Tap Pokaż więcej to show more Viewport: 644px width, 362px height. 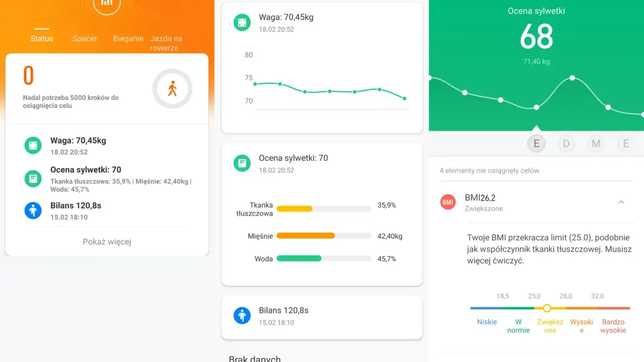pyautogui.click(x=107, y=242)
